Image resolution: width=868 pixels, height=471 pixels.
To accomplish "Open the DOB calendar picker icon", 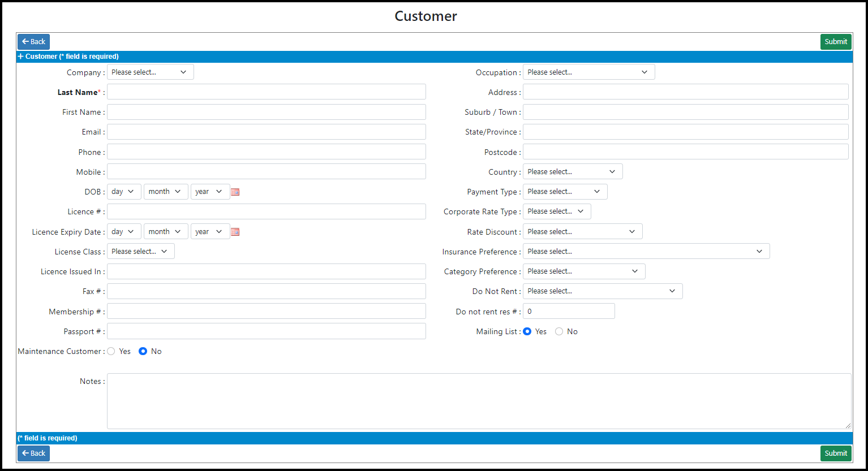I will point(235,192).
